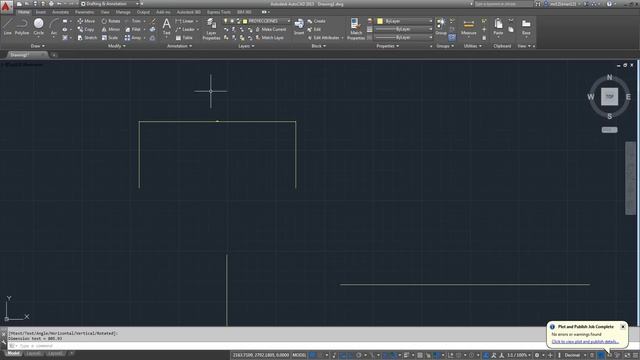The height and width of the screenshot is (360, 640).
Task: Toggle the layer freeze sun icon
Action: click(232, 21)
